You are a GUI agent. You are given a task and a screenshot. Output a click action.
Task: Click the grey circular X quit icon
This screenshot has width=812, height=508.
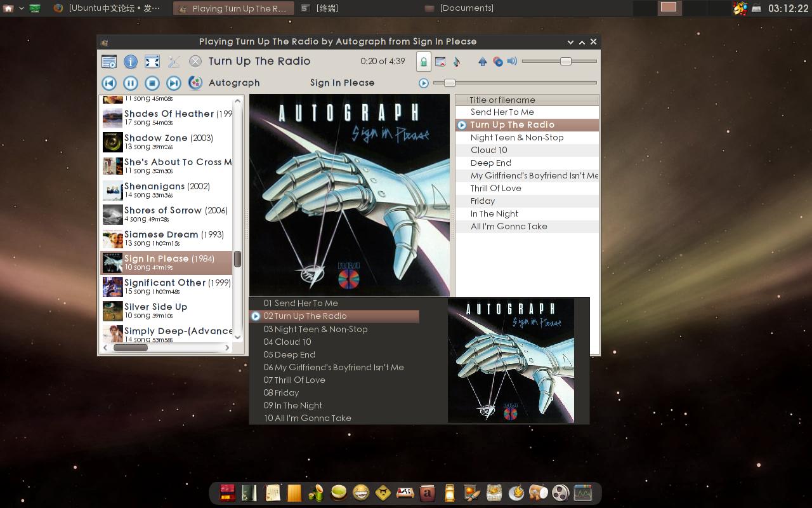tap(195, 62)
